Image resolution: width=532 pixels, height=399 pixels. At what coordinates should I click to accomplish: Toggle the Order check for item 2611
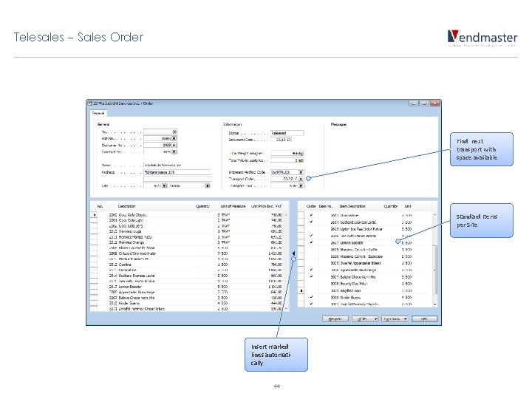311,215
